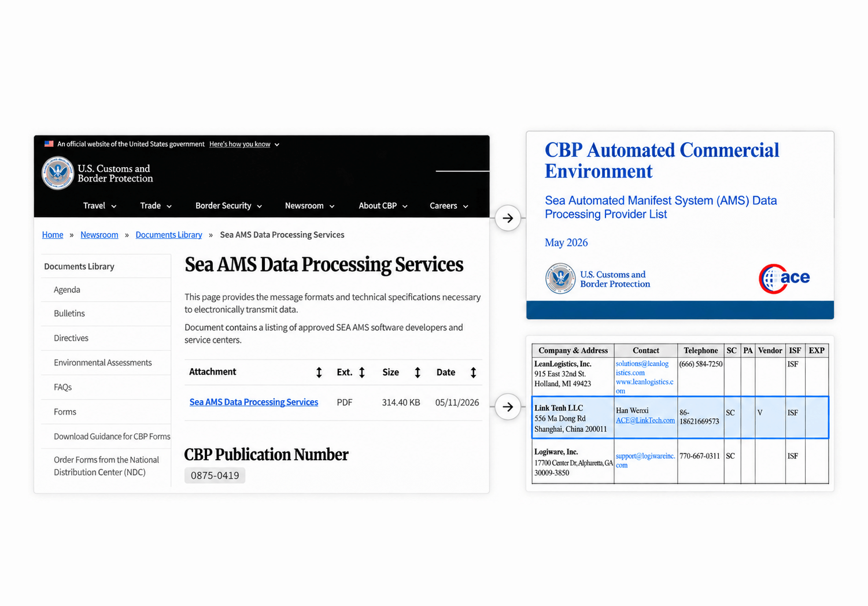
Task: Open Download Guidance for CBP Forms
Action: pos(112,437)
